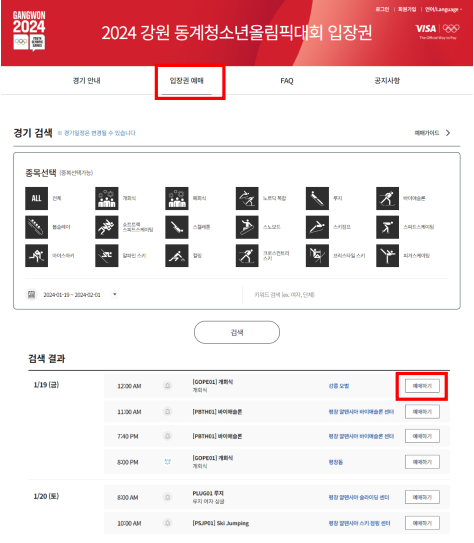This screenshot has height=543, width=474.
Task: Open the sliding centre venue link for PLUG01
Action: click(x=359, y=498)
